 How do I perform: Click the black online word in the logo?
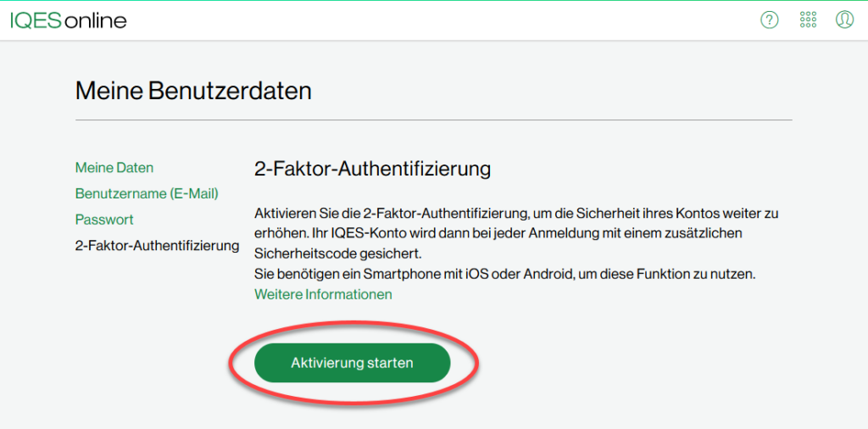pyautogui.click(x=95, y=20)
